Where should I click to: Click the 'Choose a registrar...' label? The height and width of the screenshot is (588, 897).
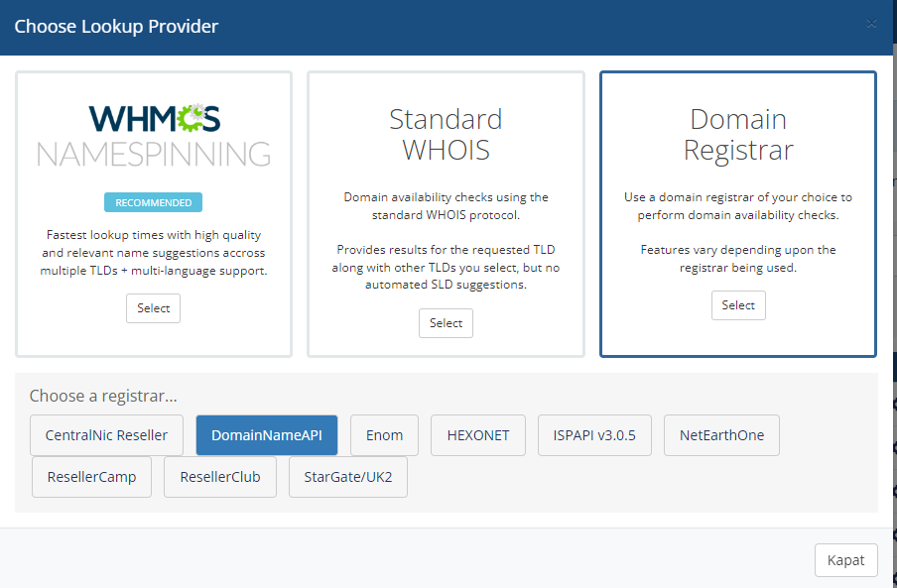(103, 396)
